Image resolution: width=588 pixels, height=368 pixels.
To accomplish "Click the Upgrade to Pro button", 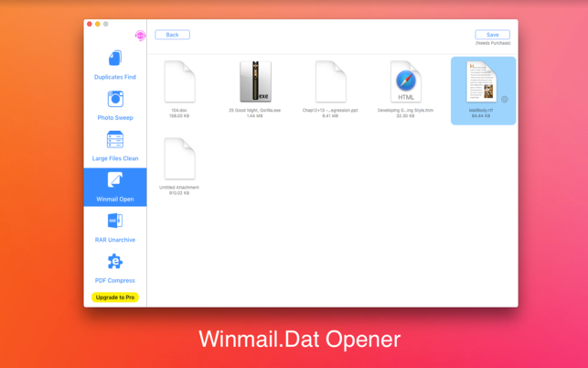I will coord(114,298).
